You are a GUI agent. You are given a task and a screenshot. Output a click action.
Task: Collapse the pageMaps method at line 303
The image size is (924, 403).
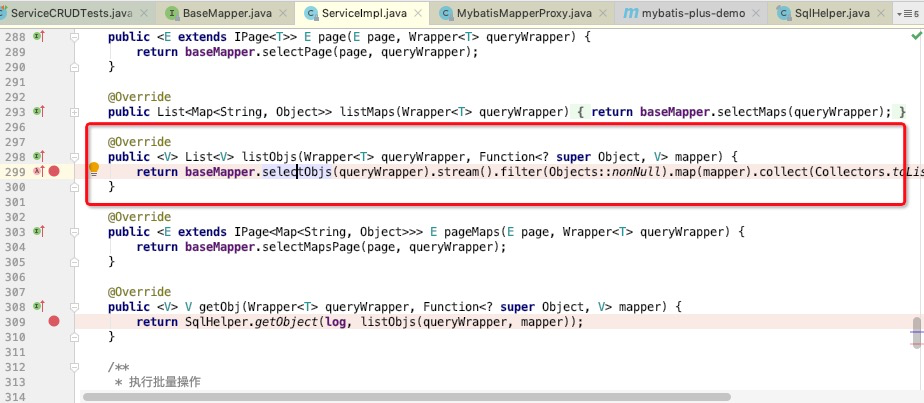[75, 231]
